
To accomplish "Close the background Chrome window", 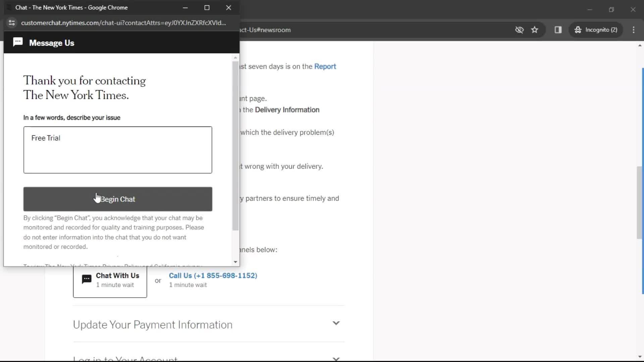I will tap(633, 10).
